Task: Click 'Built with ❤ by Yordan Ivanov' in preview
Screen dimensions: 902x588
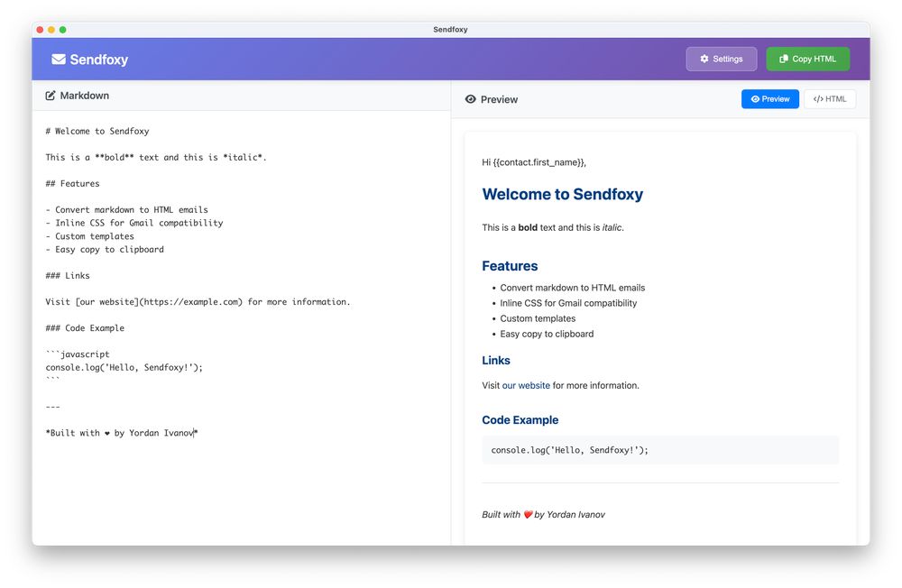Action: pos(544,514)
